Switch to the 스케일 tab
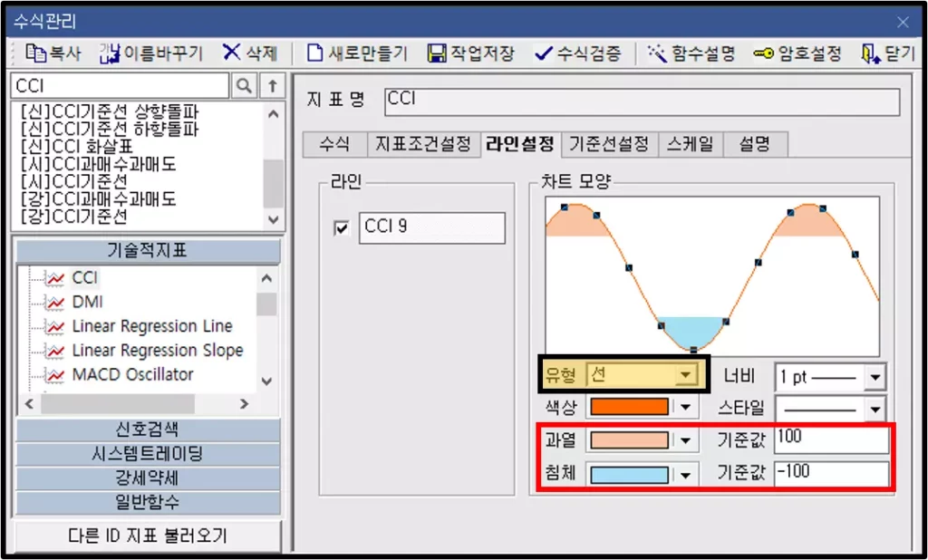This screenshot has height=560, width=928. point(690,144)
